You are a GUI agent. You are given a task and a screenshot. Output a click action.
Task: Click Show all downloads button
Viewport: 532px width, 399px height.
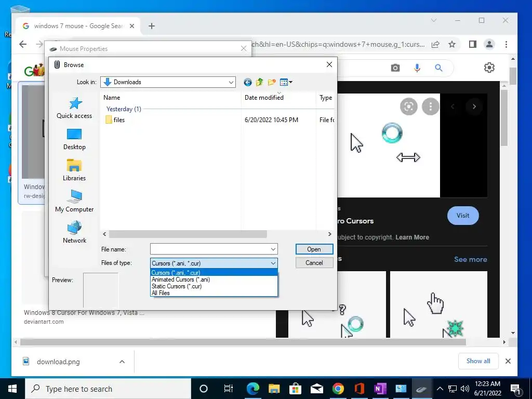coord(478,361)
